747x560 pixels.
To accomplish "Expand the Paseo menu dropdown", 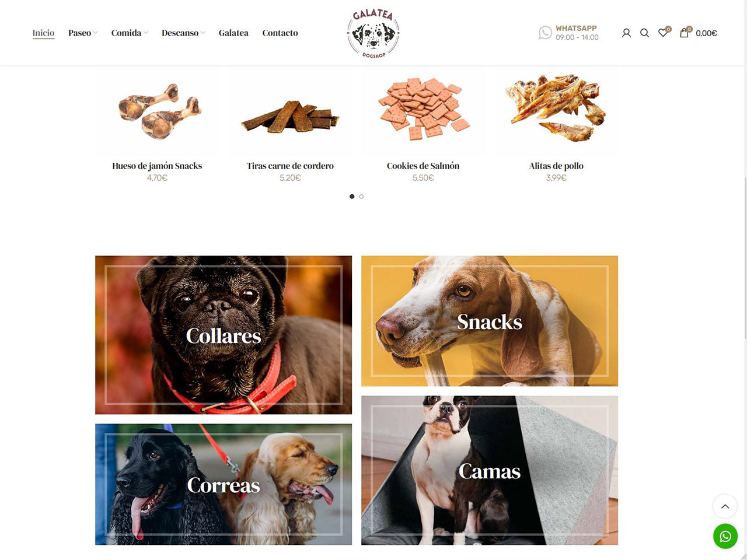I will 83,33.
